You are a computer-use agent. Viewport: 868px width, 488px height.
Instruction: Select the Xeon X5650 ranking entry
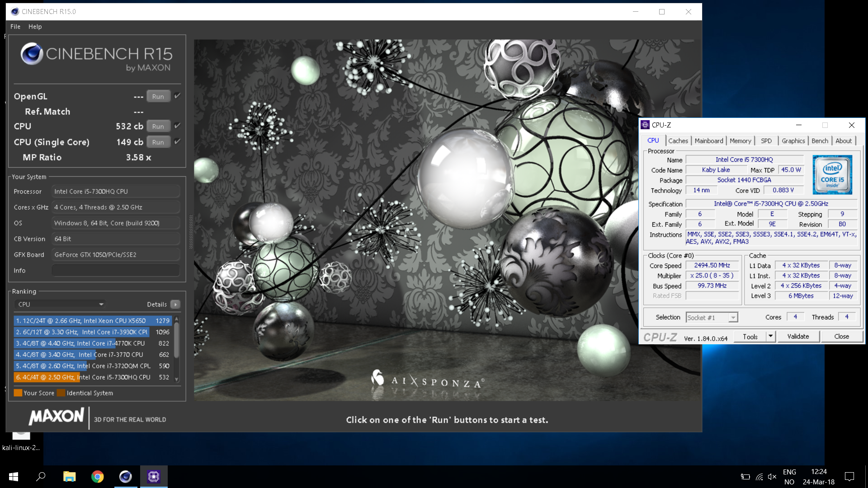[x=93, y=320]
